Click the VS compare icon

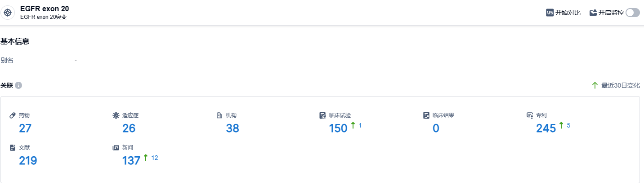550,13
